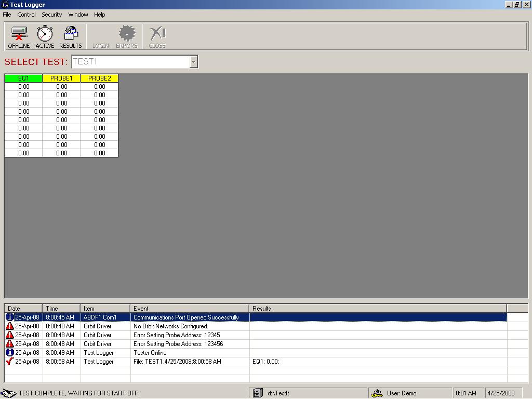Viewport: 532px width, 399px height.
Task: Click the user icon beside User: Demo
Action: [x=378, y=393]
